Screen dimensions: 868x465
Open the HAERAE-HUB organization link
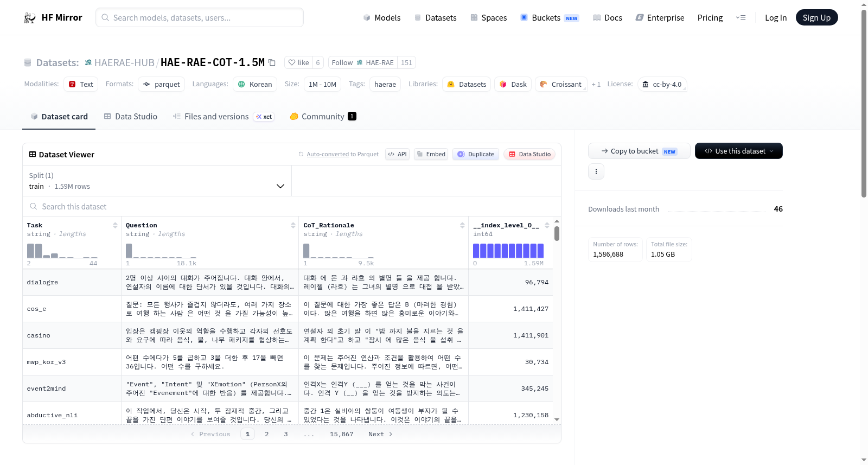click(124, 62)
